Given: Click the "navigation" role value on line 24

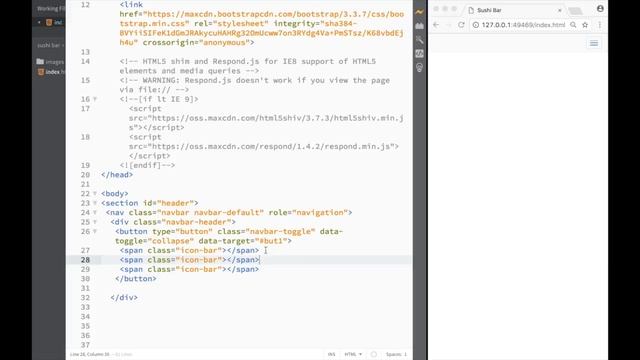Looking at the screenshot, I should coord(320,213).
